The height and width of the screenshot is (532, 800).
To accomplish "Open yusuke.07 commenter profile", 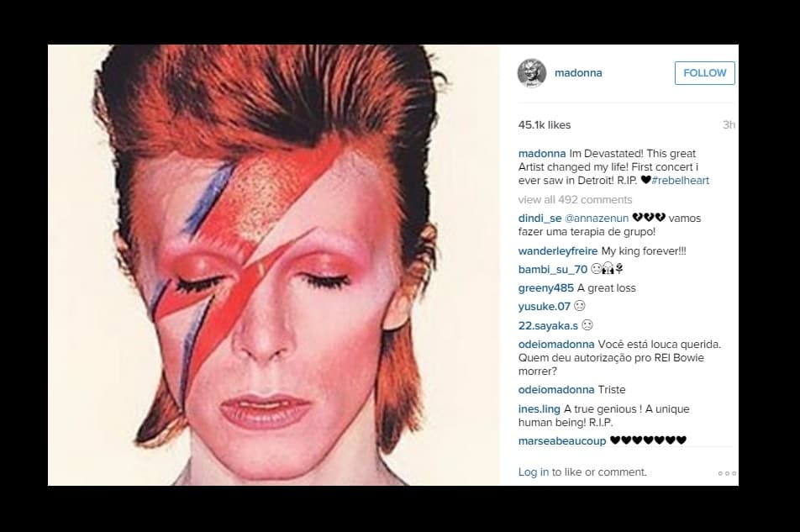I will 544,306.
